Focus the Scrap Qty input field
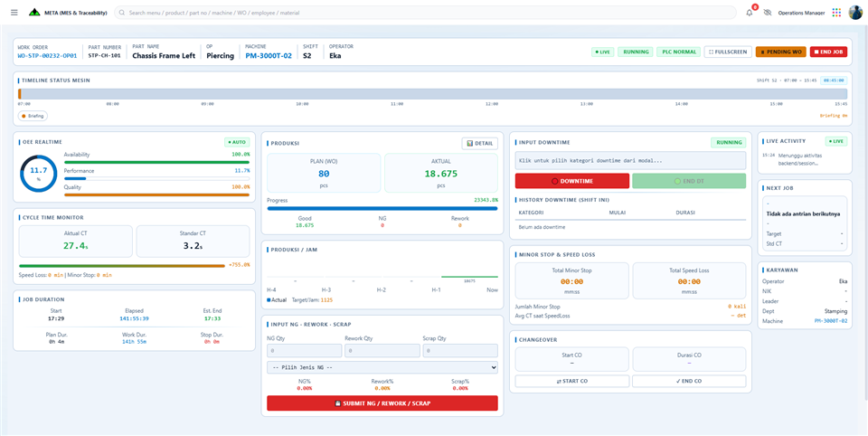868x436 pixels. (x=460, y=351)
